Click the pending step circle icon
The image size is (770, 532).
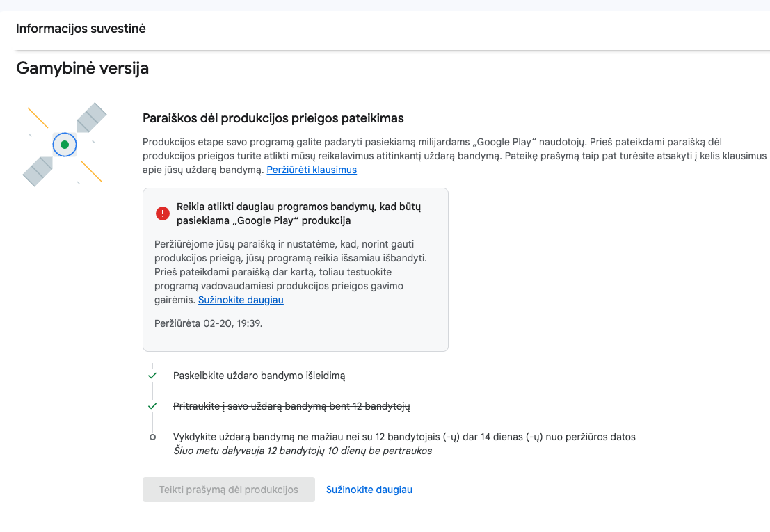[152, 437]
